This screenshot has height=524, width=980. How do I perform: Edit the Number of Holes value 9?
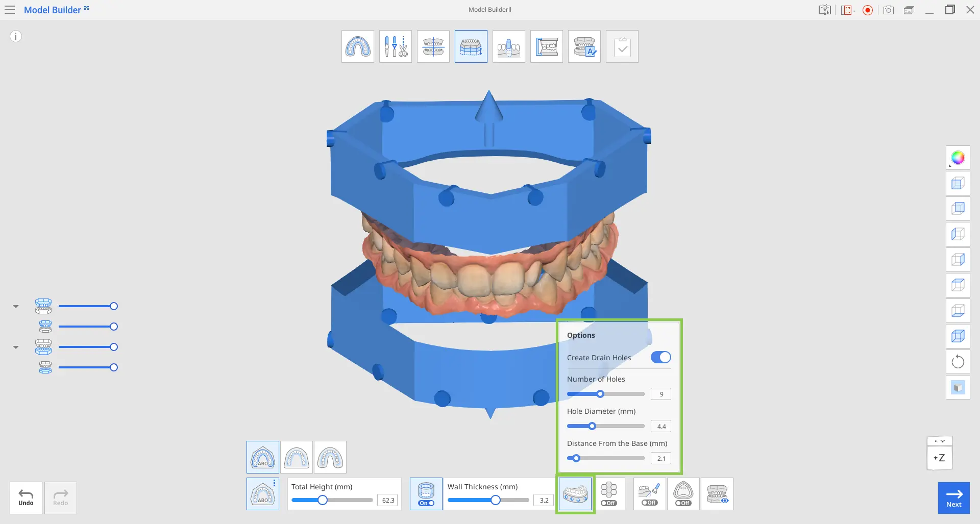661,394
